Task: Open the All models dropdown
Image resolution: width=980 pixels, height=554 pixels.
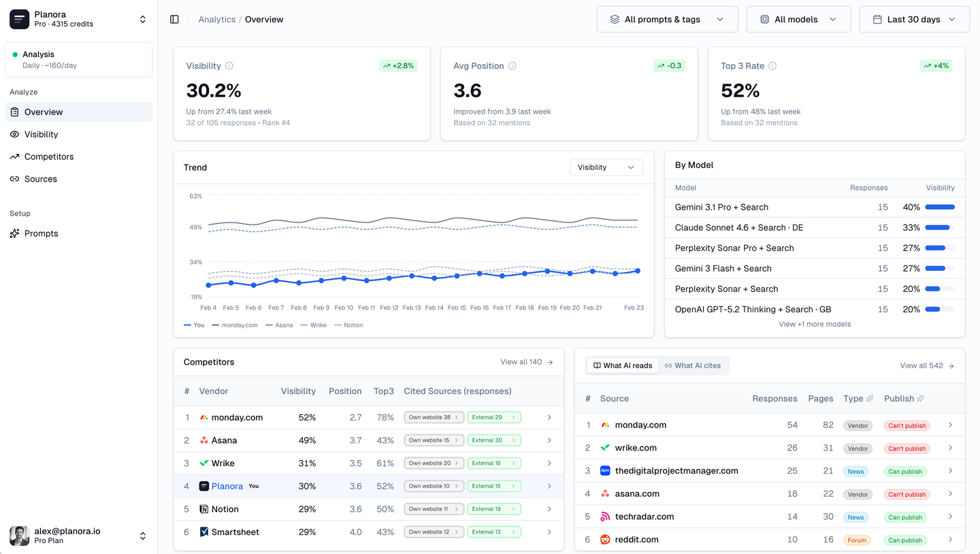Action: (798, 19)
